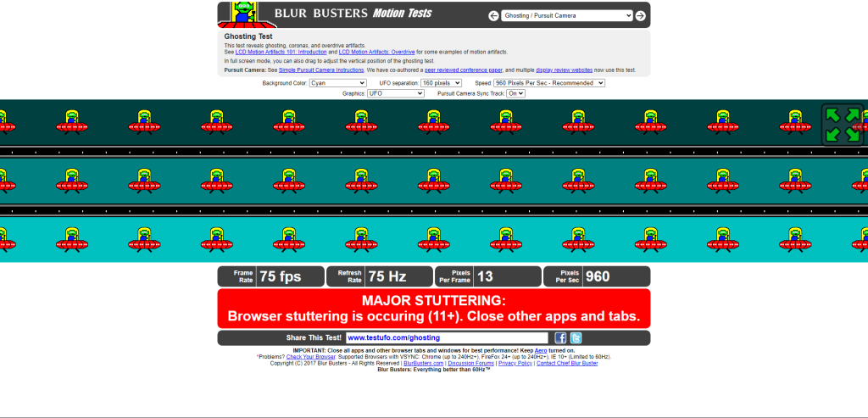
Task: Share the test on Facebook
Action: click(x=560, y=338)
